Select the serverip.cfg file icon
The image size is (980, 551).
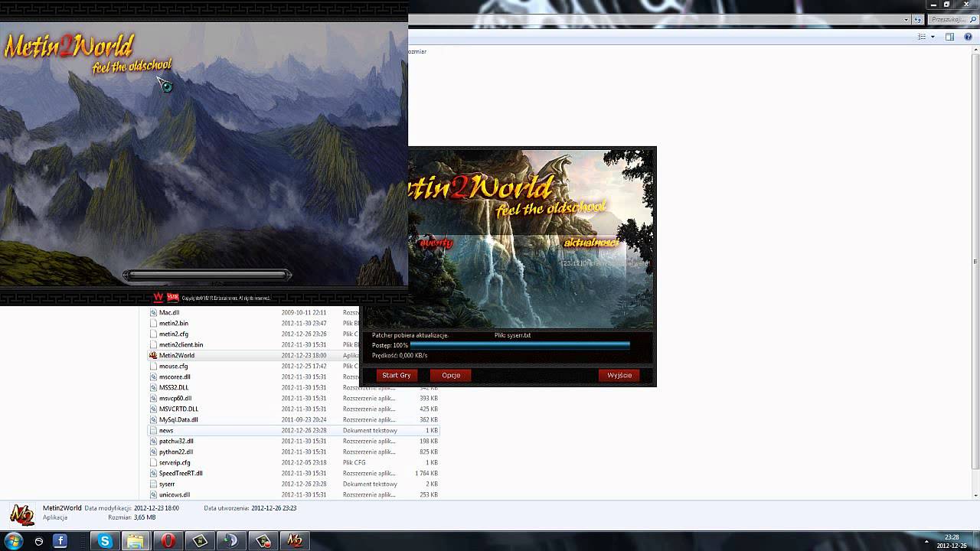point(153,462)
